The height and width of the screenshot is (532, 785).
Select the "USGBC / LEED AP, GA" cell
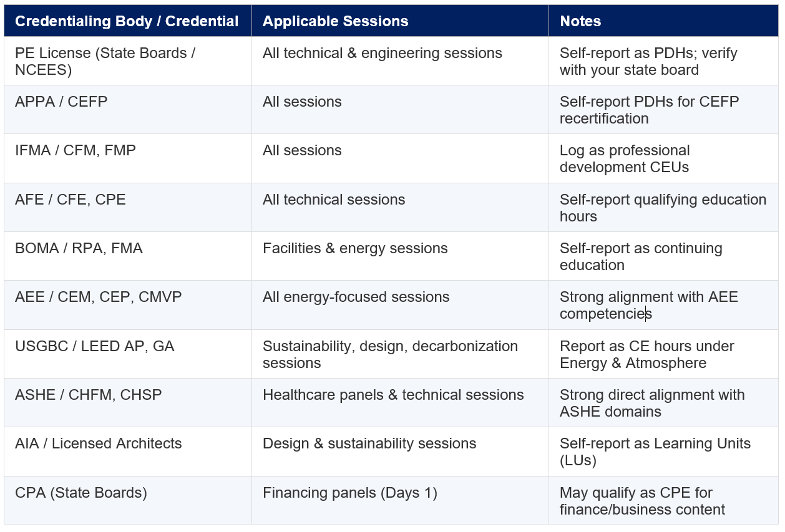(95, 346)
